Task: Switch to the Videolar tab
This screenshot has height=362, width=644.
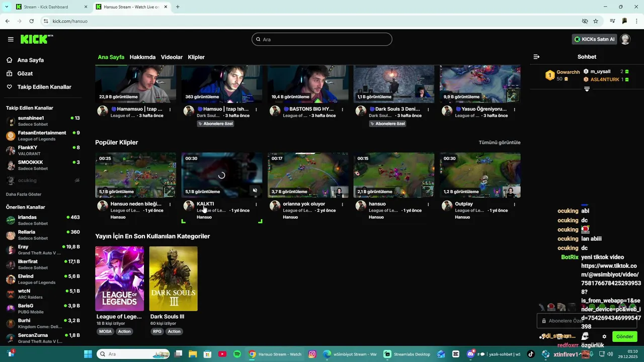Action: (x=172, y=57)
